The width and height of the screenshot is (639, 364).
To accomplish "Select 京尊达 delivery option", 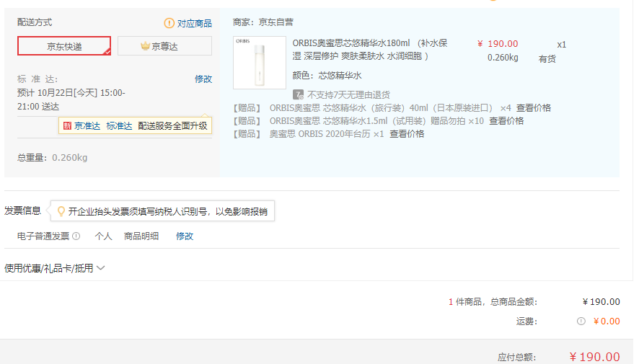I will (x=164, y=45).
